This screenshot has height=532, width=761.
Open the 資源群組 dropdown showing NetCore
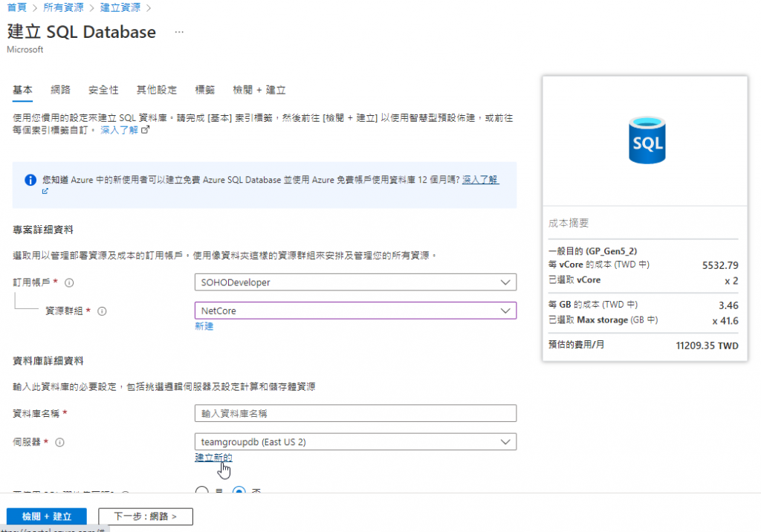click(355, 311)
